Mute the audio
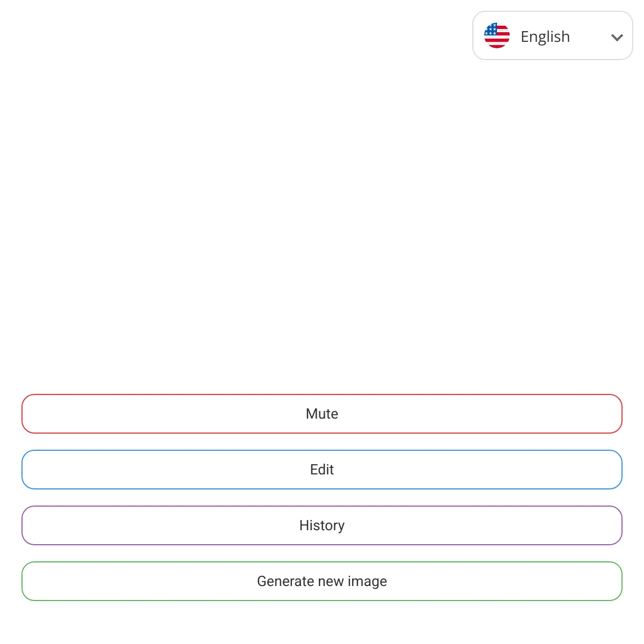 click(x=322, y=414)
